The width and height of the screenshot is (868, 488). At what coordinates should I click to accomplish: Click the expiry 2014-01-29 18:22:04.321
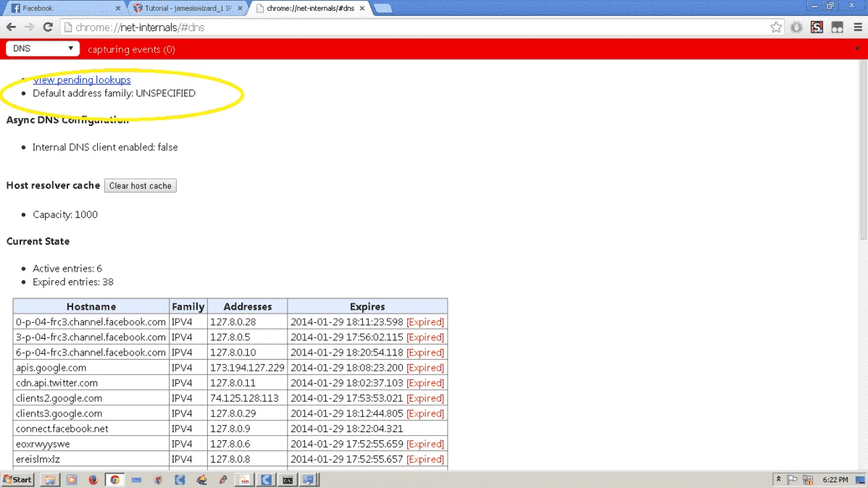(346, 429)
